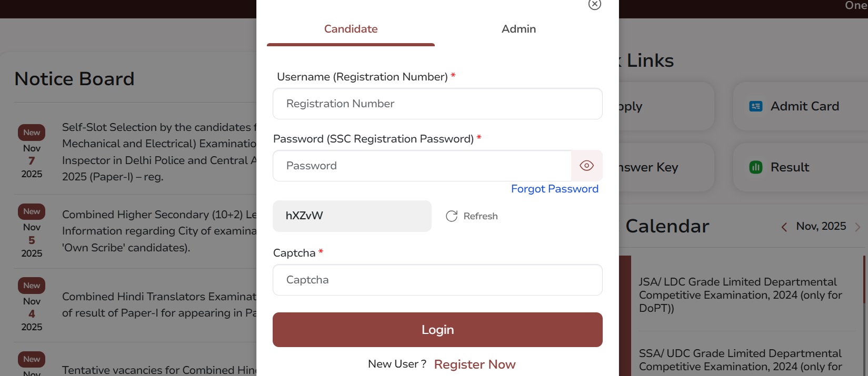Open Combined Hindi Translators notice
This screenshot has height=376, width=868.
[x=159, y=304]
